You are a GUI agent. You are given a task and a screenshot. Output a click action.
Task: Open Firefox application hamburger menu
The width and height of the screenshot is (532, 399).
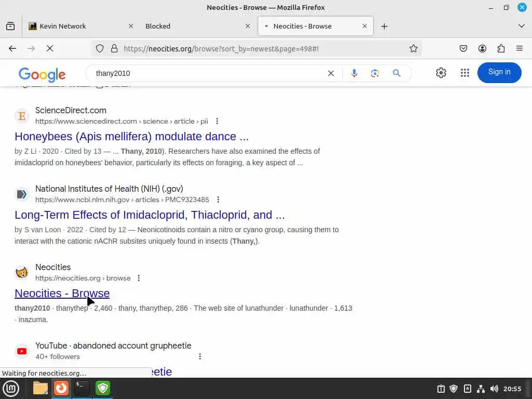click(520, 48)
